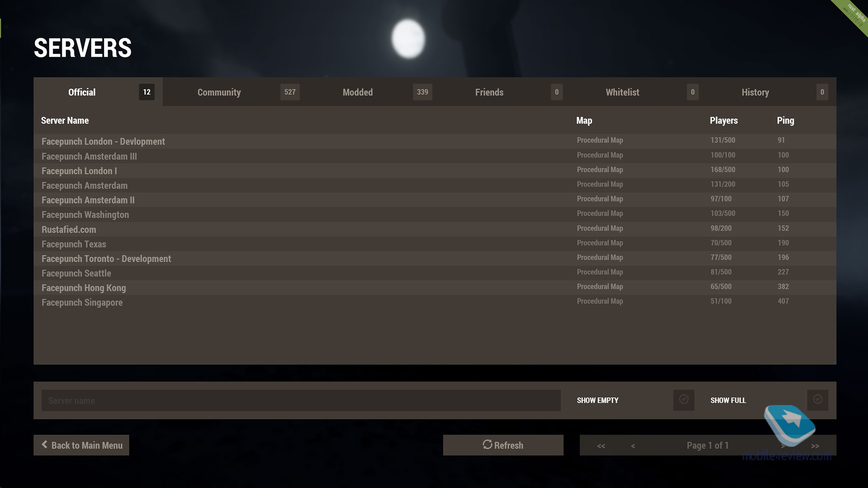868x488 pixels.
Task: Toggle the Show Full checkbox
Action: click(x=818, y=399)
